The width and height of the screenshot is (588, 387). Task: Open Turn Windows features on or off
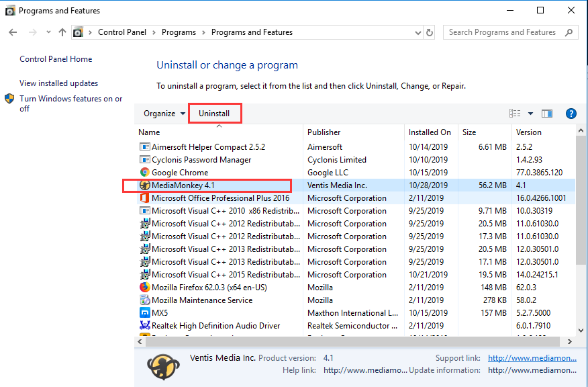coord(71,103)
